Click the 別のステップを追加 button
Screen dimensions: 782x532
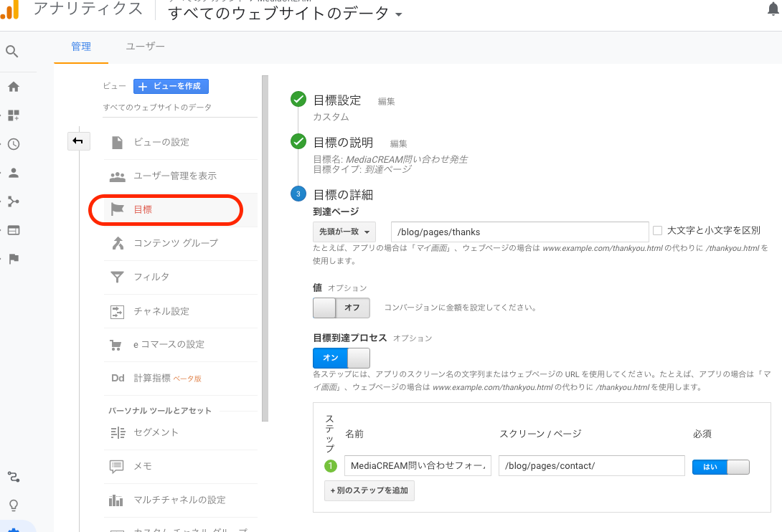pos(369,490)
